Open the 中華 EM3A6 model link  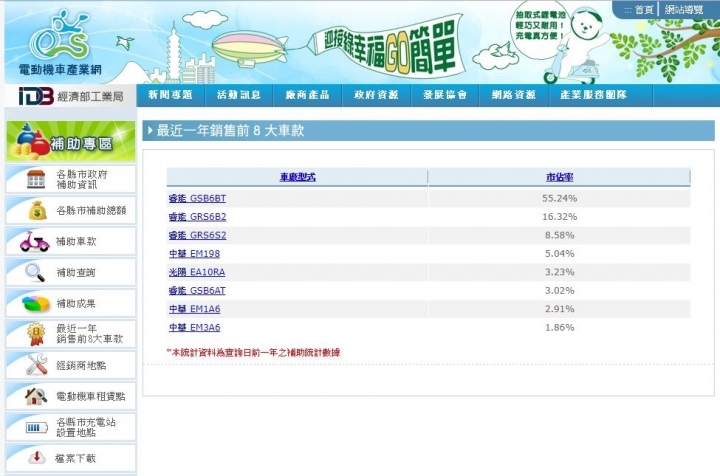pos(194,327)
